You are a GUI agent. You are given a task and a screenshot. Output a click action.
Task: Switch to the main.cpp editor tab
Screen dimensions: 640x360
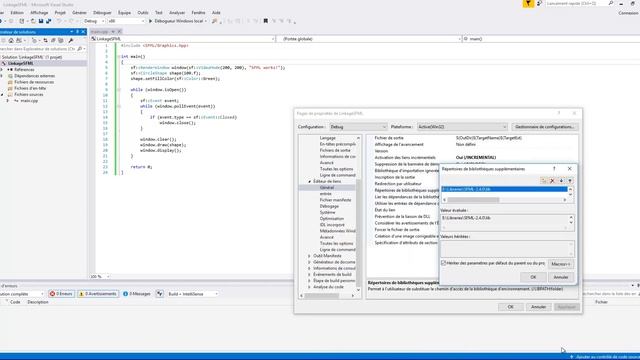(x=100, y=31)
